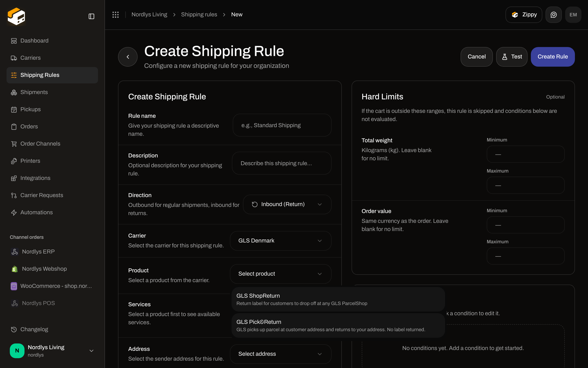The image size is (588, 368).
Task: Click the Carriers truck icon
Action: pyautogui.click(x=14, y=58)
